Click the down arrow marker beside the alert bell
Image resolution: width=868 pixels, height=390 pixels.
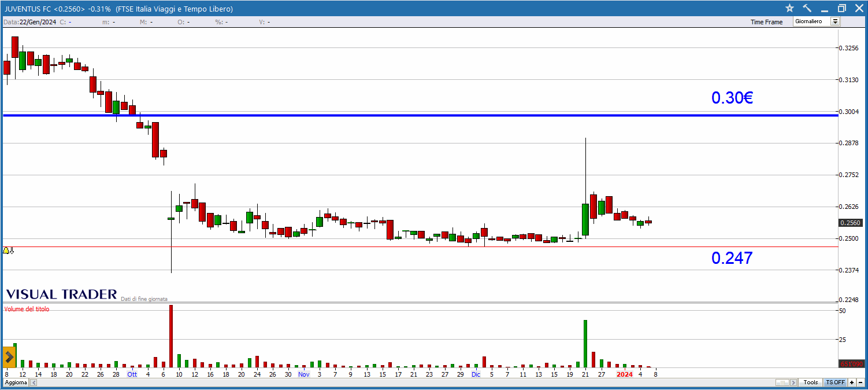(x=12, y=250)
